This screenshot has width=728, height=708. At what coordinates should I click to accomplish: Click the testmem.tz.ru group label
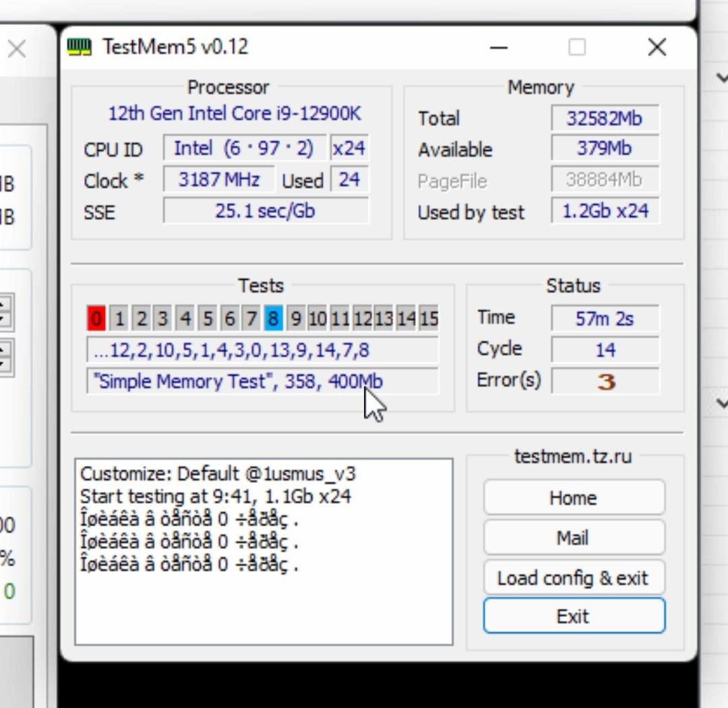[573, 456]
